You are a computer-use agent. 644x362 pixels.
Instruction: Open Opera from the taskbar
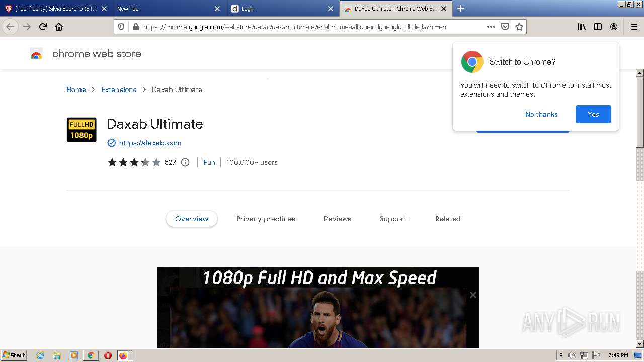(108, 355)
